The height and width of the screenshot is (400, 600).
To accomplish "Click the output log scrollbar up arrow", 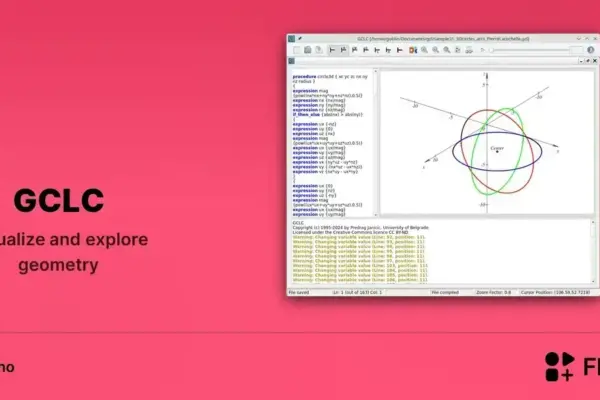I will (x=593, y=222).
